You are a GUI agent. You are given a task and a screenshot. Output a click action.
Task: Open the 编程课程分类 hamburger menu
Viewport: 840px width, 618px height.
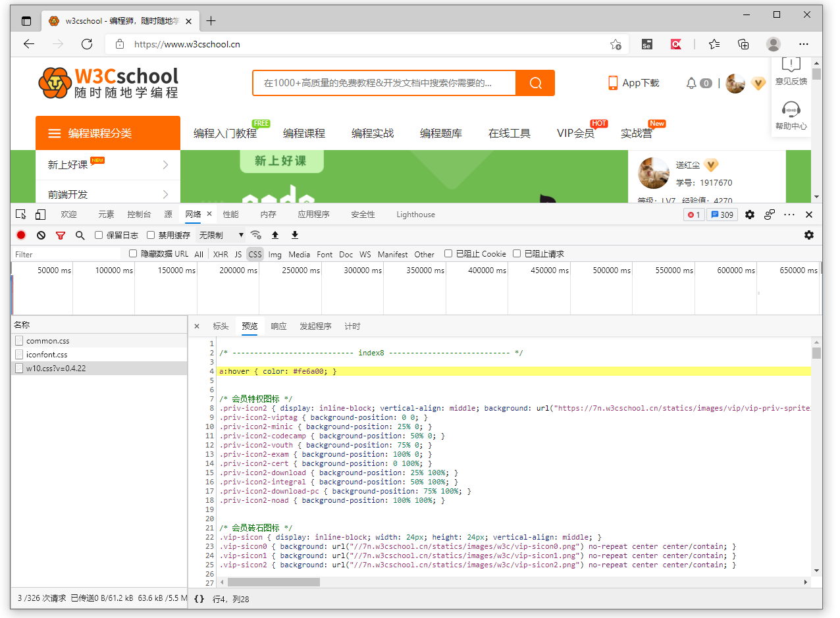(x=55, y=134)
